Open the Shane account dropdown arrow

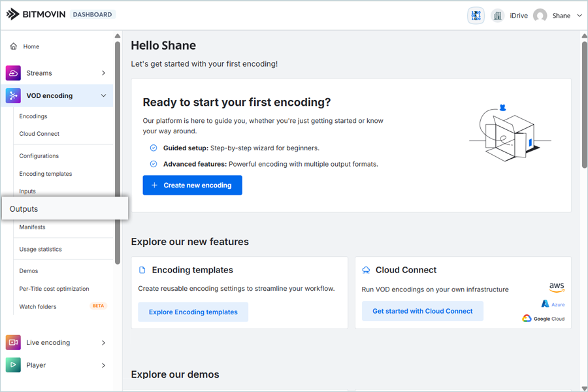pyautogui.click(x=579, y=16)
